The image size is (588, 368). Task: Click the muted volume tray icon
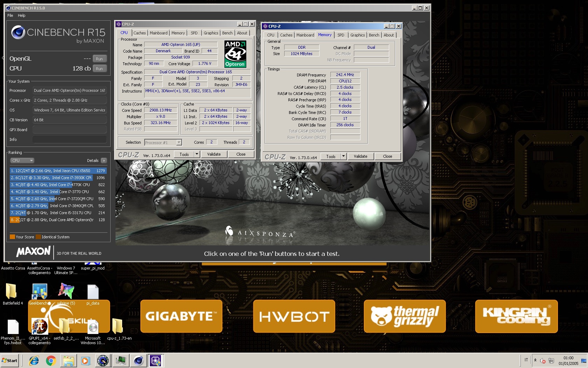[x=543, y=361]
